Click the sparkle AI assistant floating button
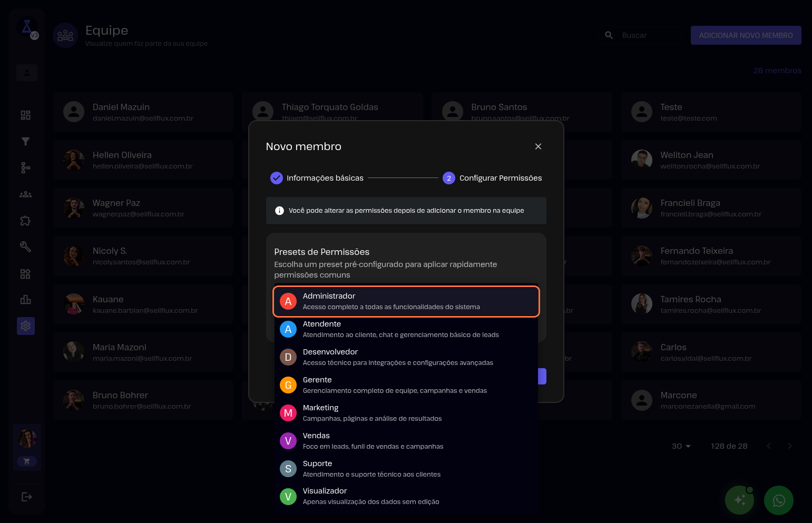The width and height of the screenshot is (812, 523). [739, 500]
